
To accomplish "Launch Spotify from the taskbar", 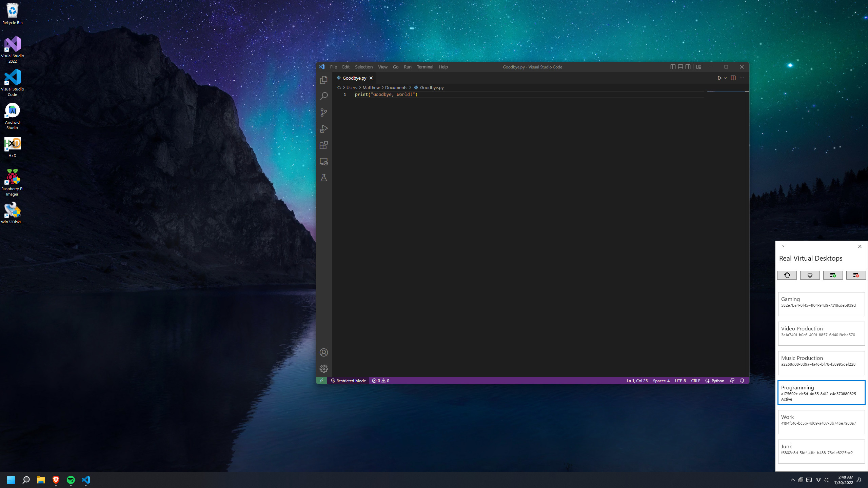I will (71, 480).
